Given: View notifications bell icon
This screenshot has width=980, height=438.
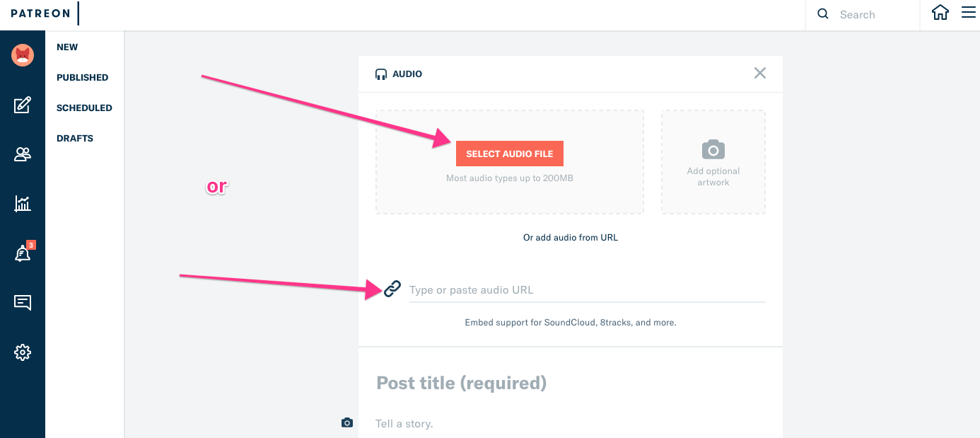Looking at the screenshot, I should point(23,253).
